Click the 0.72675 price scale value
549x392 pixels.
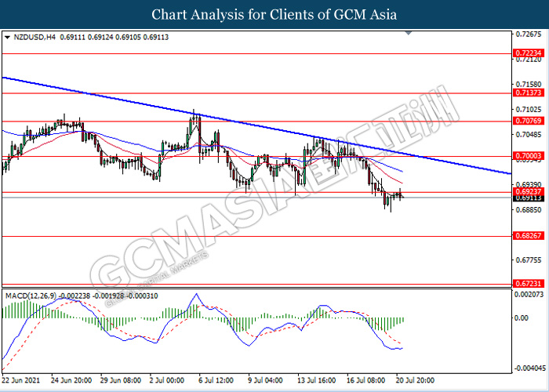click(x=529, y=34)
